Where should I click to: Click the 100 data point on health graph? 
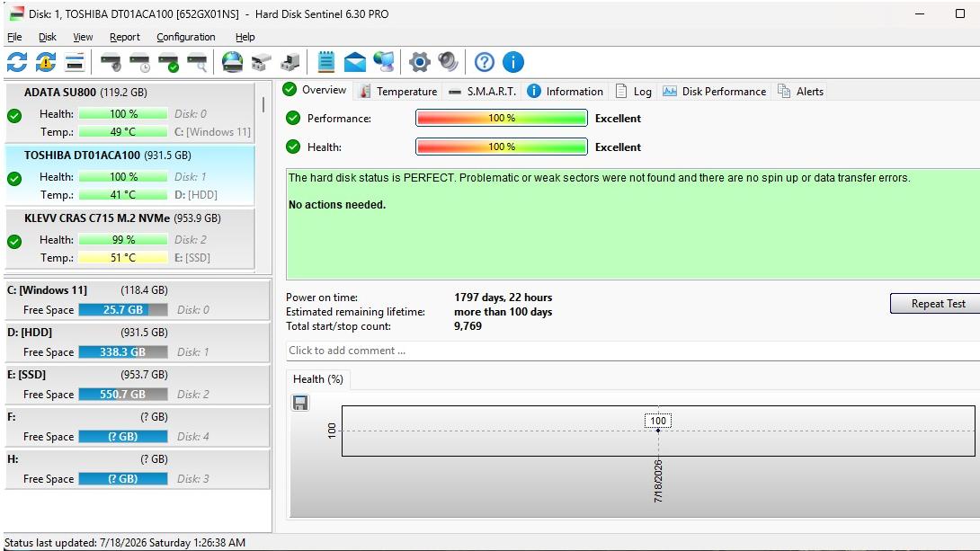coord(658,431)
